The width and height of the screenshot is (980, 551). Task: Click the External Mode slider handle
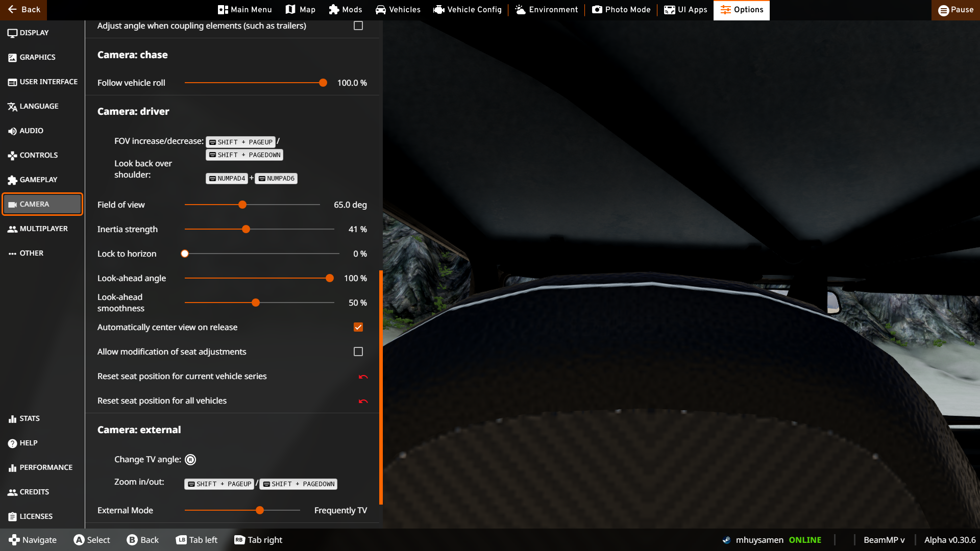pos(260,510)
